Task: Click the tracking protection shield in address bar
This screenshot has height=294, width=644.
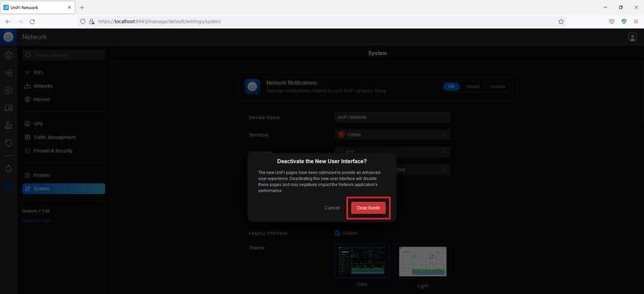Action: coord(83,21)
